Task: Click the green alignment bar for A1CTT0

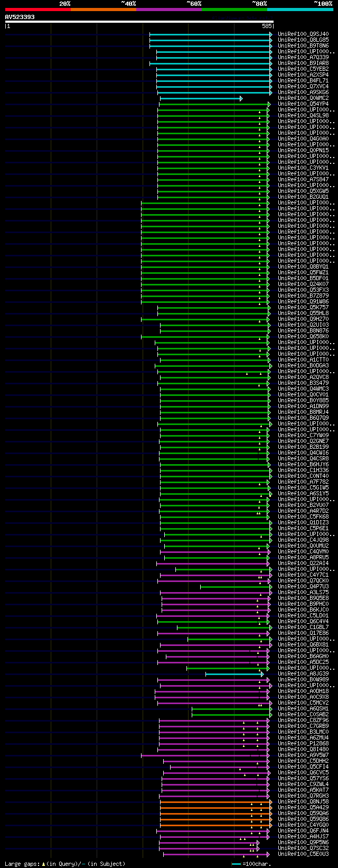Action: 214,360
